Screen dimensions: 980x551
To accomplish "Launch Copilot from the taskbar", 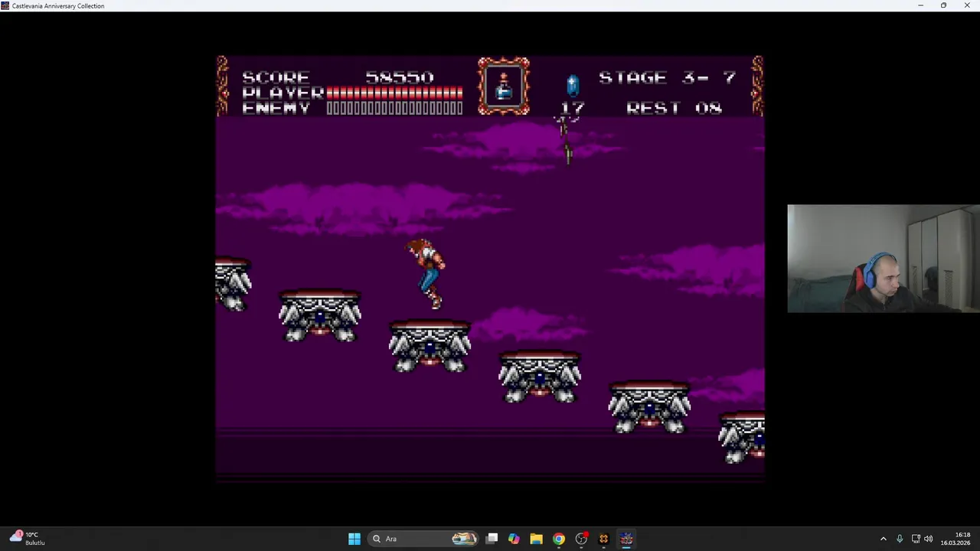I will click(x=514, y=539).
